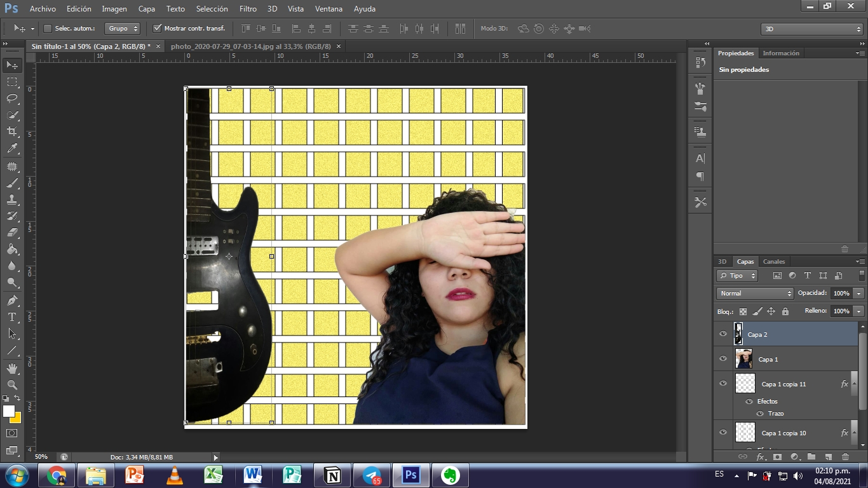Open the Filtro menu

248,9
